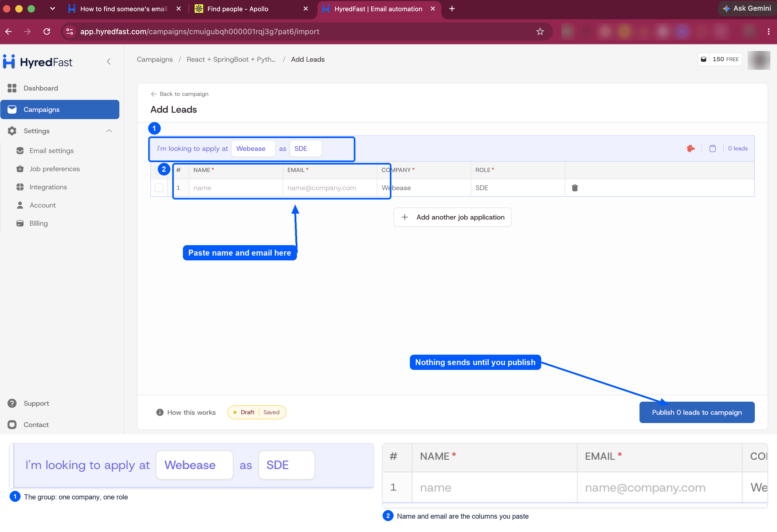This screenshot has width=777, height=532.
Task: Collapse the sidebar with the chevron arrow
Action: click(x=109, y=61)
